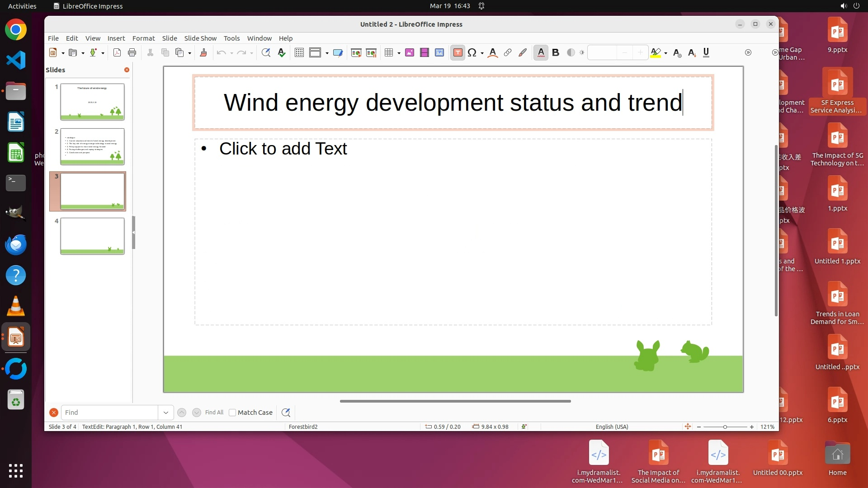Click Clone Formatting paintbrush icon

pyautogui.click(x=203, y=53)
